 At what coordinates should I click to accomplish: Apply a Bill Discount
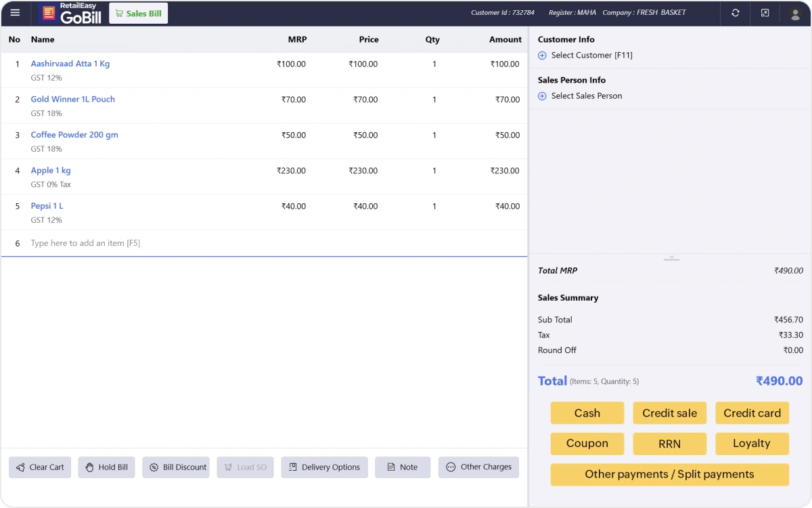coord(176,467)
